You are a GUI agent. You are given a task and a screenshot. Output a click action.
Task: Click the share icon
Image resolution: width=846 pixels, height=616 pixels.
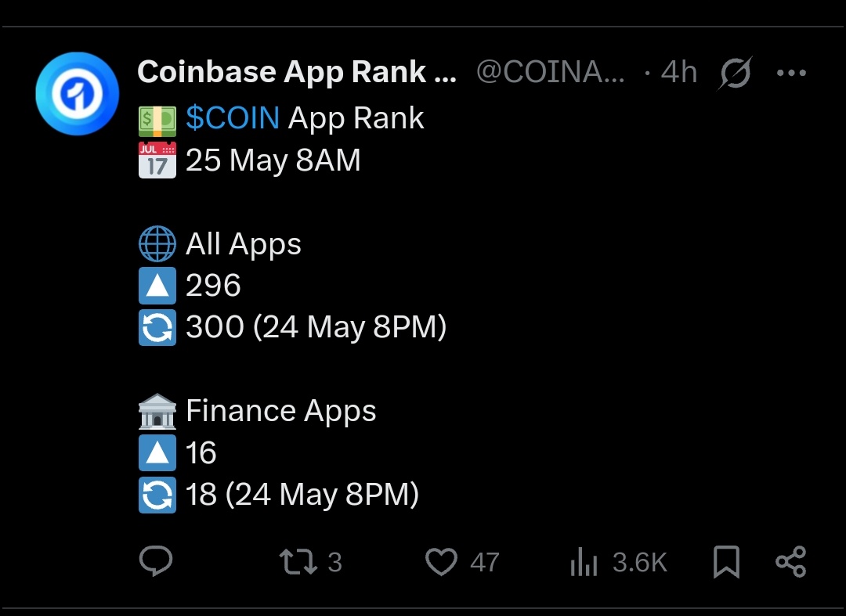(790, 562)
